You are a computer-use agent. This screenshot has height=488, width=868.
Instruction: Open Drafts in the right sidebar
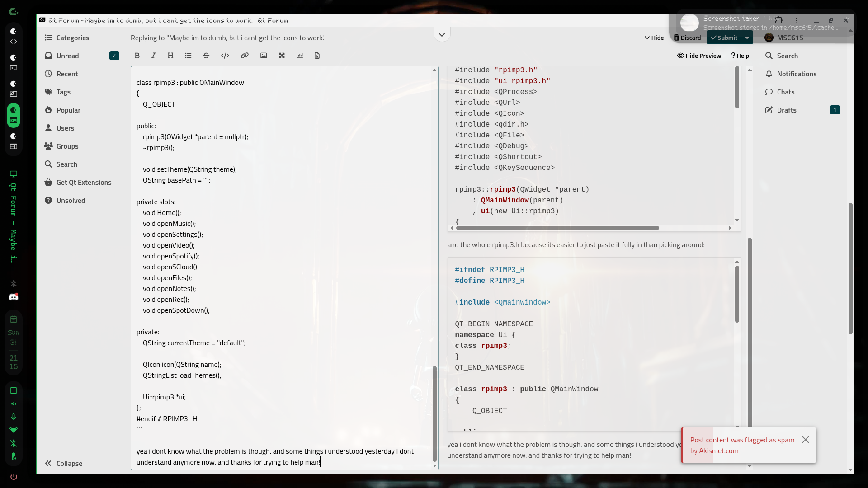[786, 110]
